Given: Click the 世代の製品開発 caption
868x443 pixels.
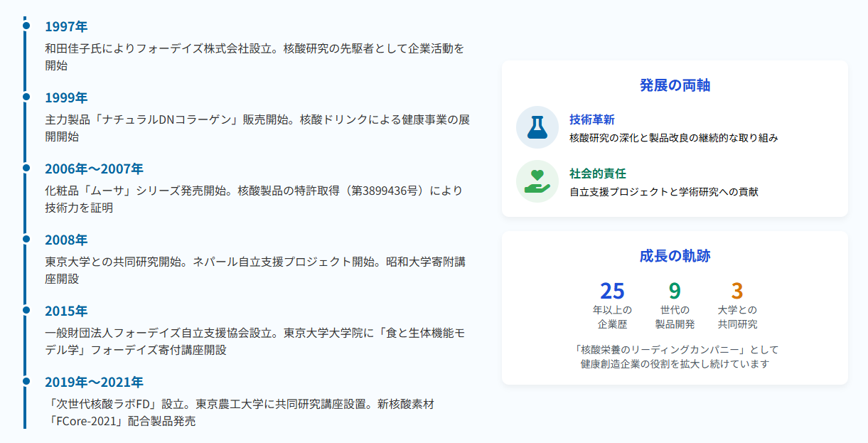Looking at the screenshot, I should pos(675,317).
